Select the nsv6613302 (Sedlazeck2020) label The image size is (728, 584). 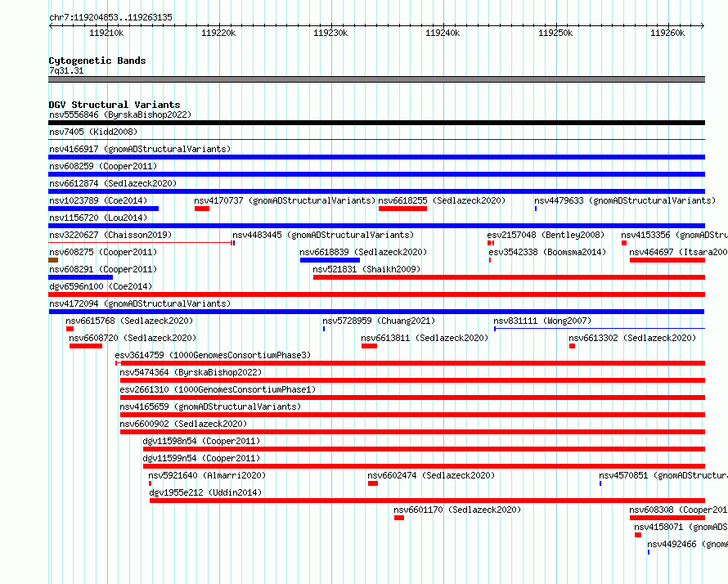coord(632,338)
